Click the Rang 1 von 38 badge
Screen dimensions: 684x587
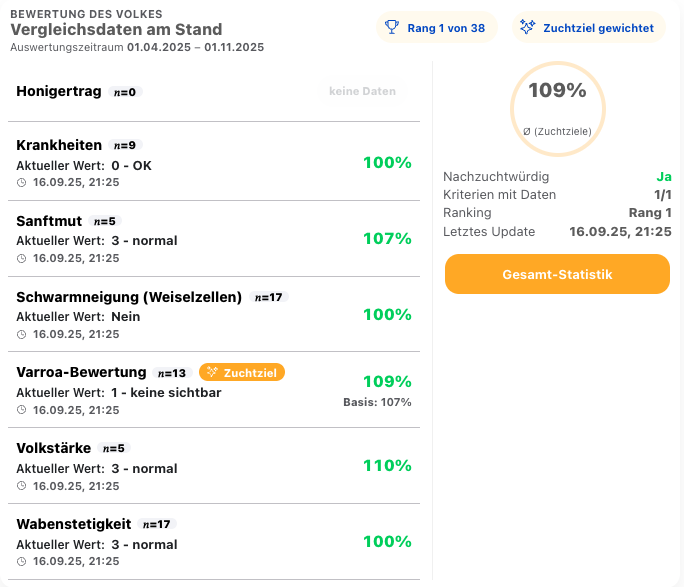point(436,28)
